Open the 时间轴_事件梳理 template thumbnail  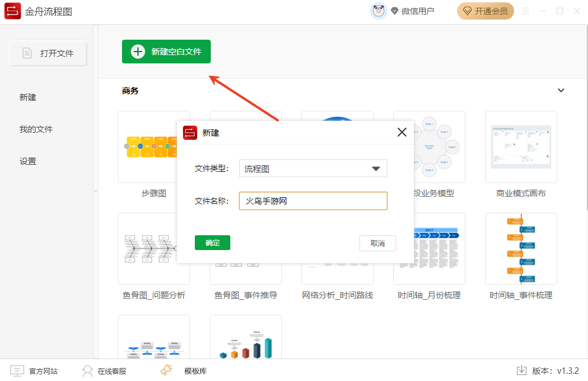521,248
